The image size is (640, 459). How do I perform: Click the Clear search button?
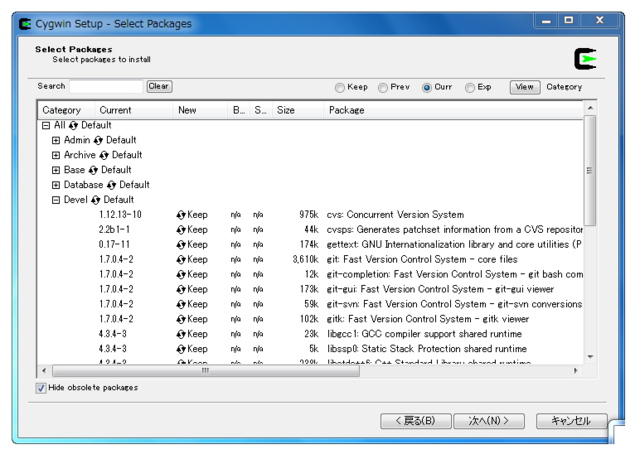click(x=159, y=86)
